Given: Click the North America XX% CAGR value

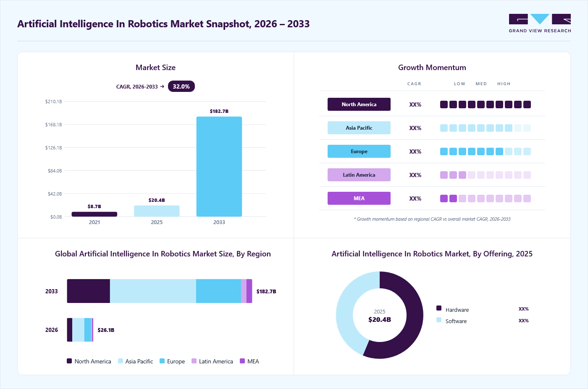Looking at the screenshot, I should (x=415, y=104).
